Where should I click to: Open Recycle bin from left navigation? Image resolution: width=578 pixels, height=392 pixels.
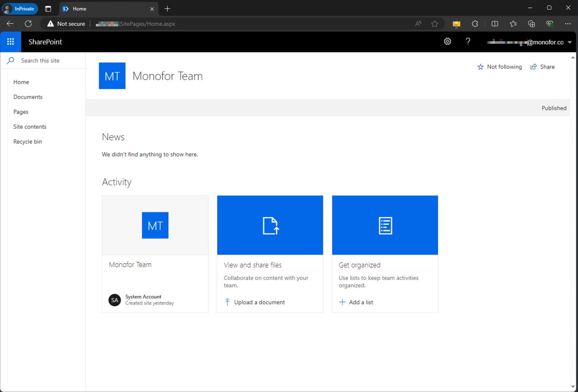point(28,142)
